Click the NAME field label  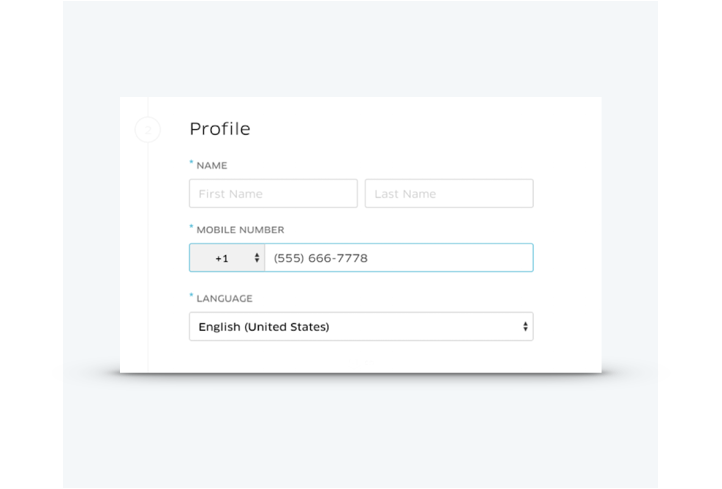(x=211, y=165)
